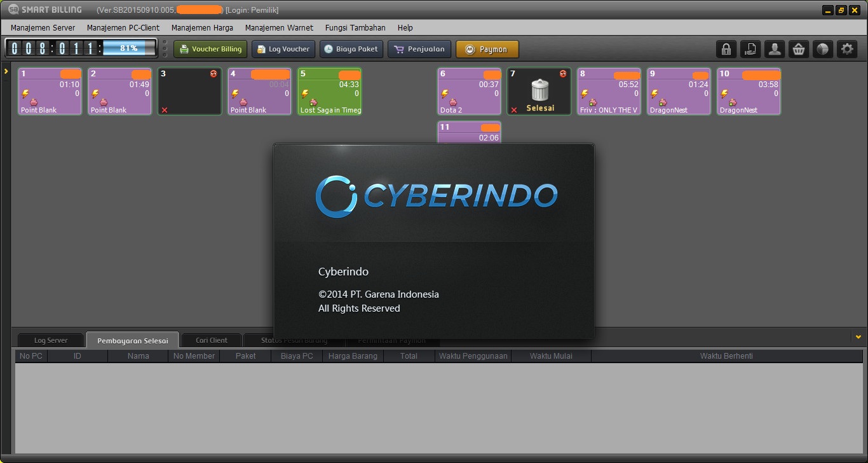Open the Penjualan sales panel
This screenshot has width=868, height=463.
pyautogui.click(x=419, y=49)
